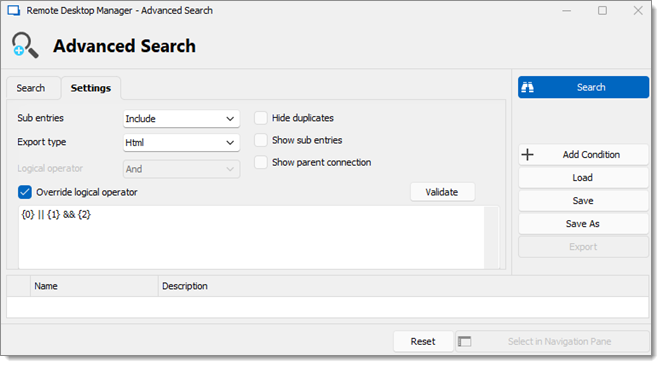The image size is (662, 366).
Task: Open the Export type dropdown
Action: click(182, 143)
